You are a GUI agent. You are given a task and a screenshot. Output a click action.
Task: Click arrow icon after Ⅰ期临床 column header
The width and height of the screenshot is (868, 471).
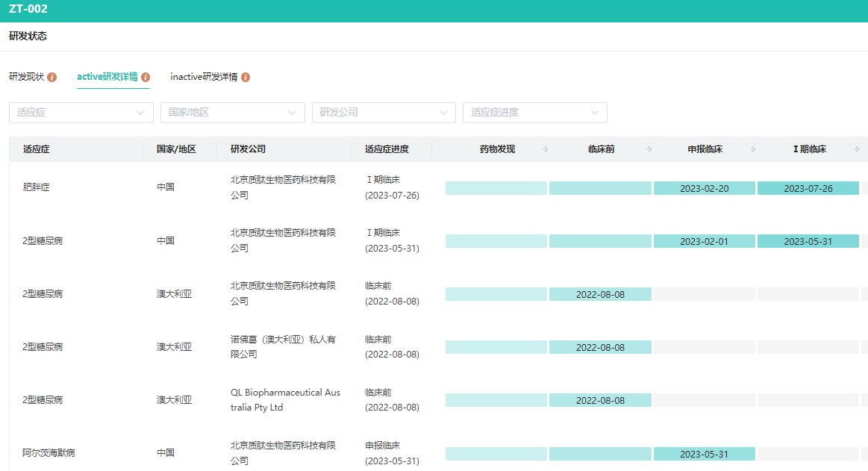point(856,149)
